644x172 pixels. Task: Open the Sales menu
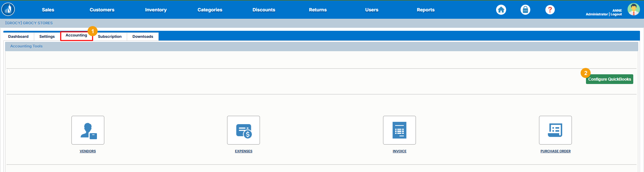point(48,10)
